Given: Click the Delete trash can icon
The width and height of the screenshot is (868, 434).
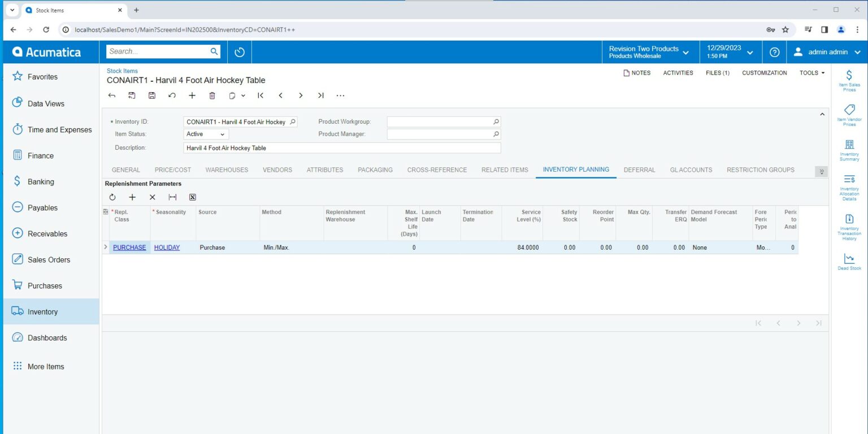Looking at the screenshot, I should point(212,96).
